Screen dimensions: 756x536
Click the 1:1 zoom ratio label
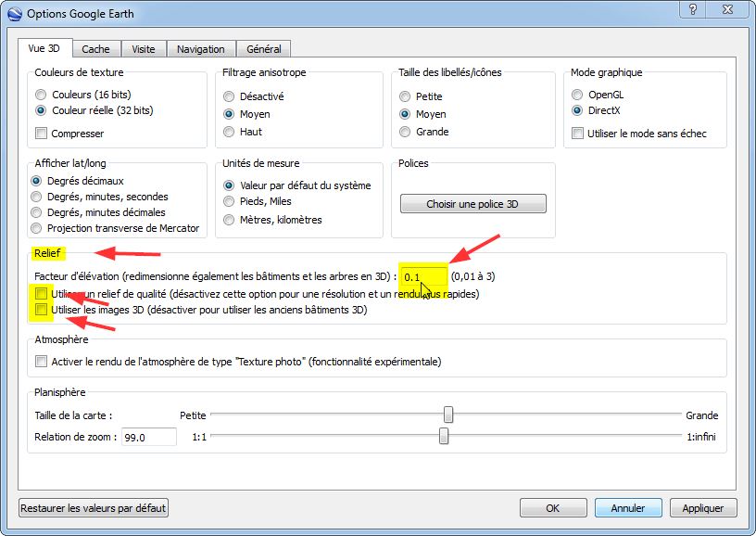[199, 437]
